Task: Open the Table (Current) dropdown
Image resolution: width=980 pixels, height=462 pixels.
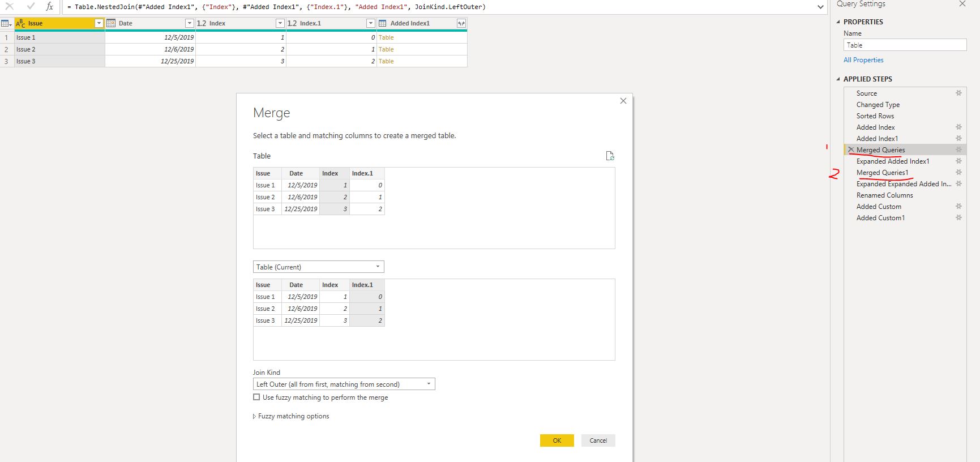Action: 318,267
